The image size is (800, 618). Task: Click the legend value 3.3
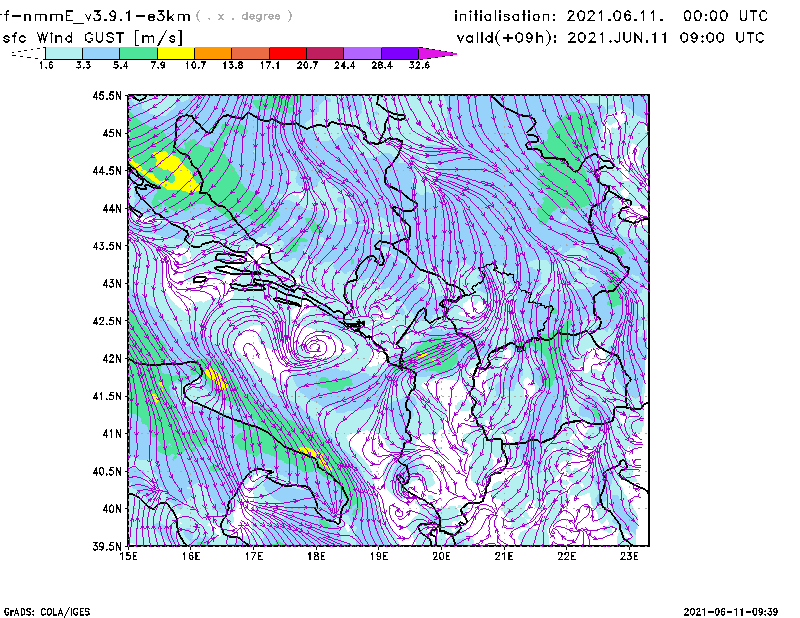point(83,65)
